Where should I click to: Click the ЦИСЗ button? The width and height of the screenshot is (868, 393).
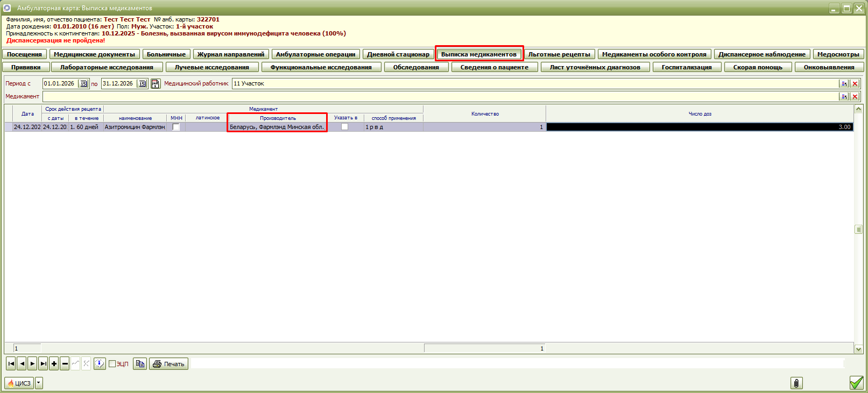tap(19, 383)
